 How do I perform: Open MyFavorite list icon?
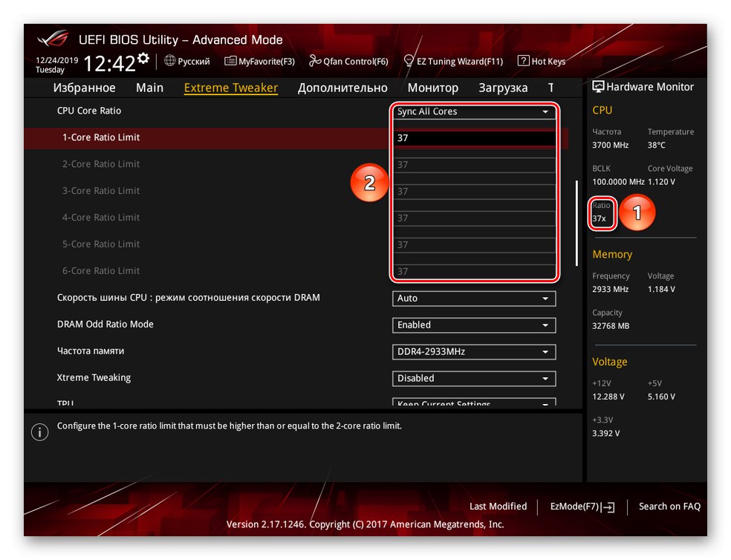click(230, 61)
